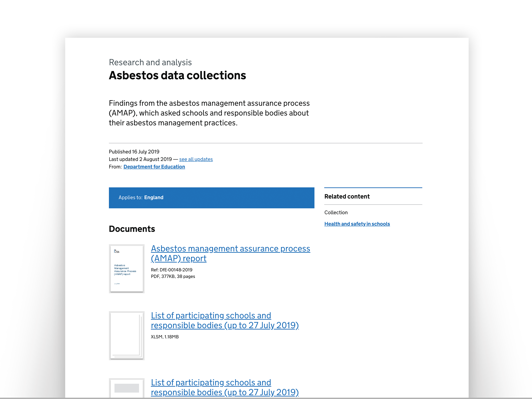Viewport: 532px width, 399px height.
Task: Click the partially visible bottom document thumbnail
Action: tap(127, 388)
